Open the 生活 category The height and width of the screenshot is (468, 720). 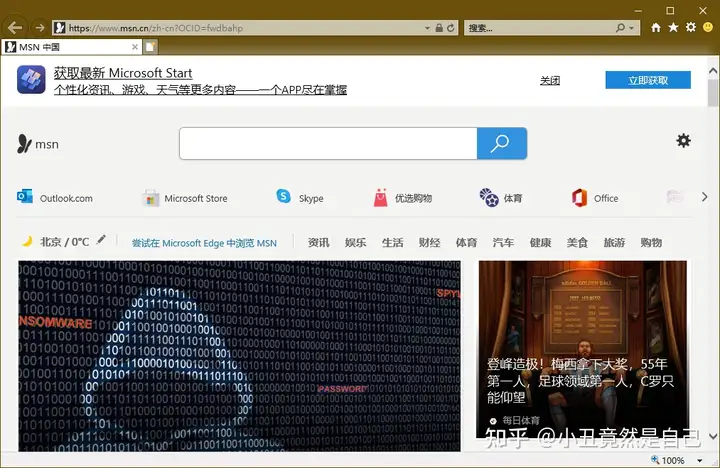point(393,242)
